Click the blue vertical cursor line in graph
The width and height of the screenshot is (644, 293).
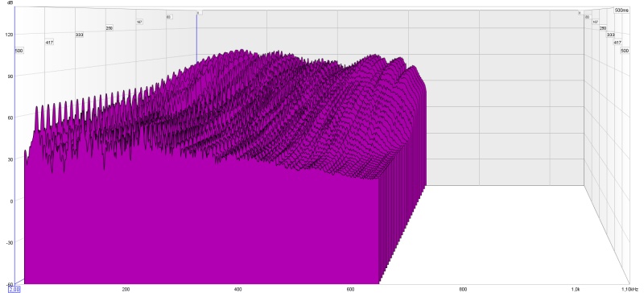click(196, 37)
